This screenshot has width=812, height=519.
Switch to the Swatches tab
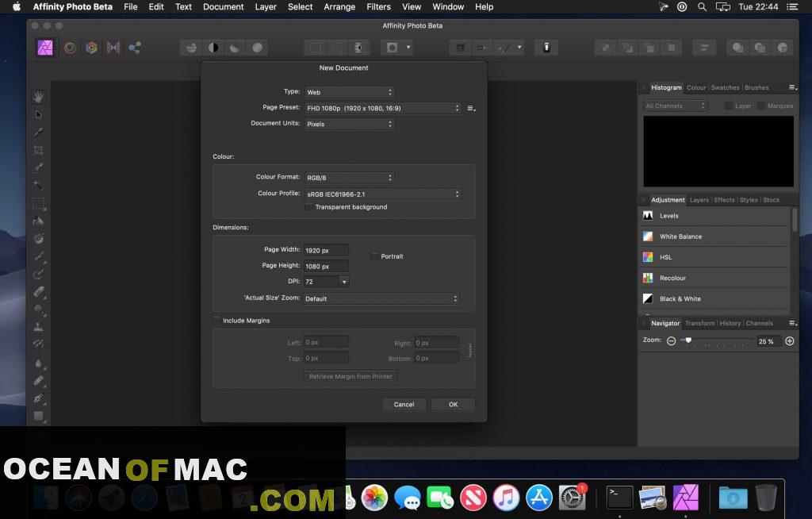click(725, 87)
